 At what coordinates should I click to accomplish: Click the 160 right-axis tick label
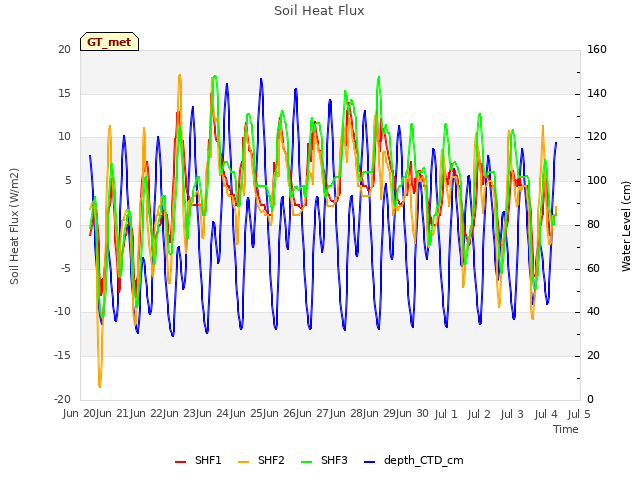pyautogui.click(x=597, y=49)
